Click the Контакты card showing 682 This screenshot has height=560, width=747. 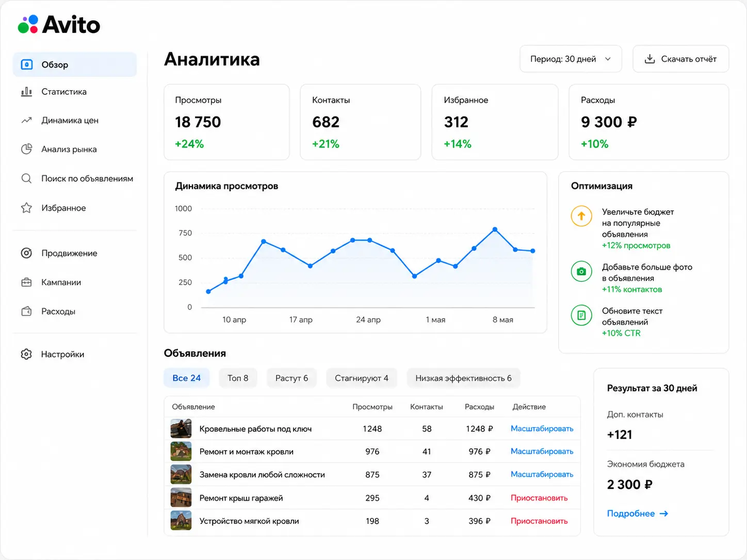point(361,122)
